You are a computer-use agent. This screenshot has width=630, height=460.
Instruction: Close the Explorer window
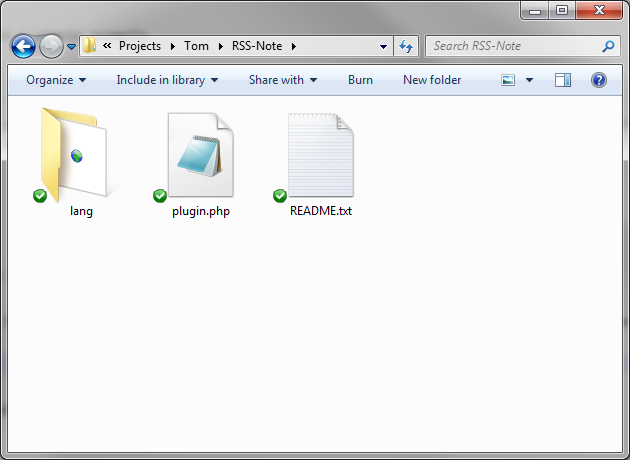coord(599,10)
